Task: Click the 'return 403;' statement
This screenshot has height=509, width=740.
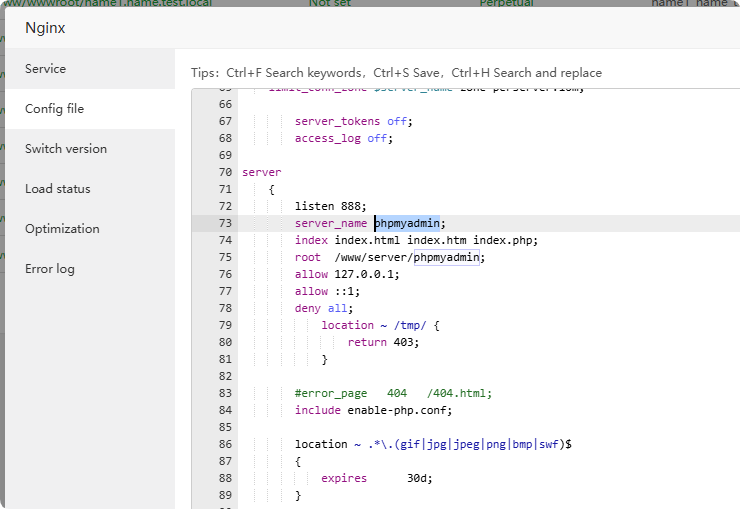Action: [x=384, y=342]
